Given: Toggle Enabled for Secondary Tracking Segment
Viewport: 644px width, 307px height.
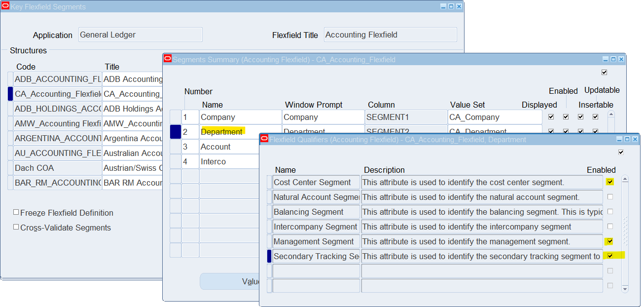Looking at the screenshot, I should coord(610,256).
